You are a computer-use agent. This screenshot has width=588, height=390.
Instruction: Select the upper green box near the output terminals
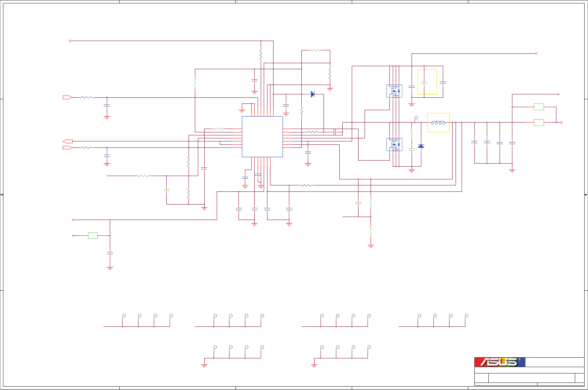539,107
